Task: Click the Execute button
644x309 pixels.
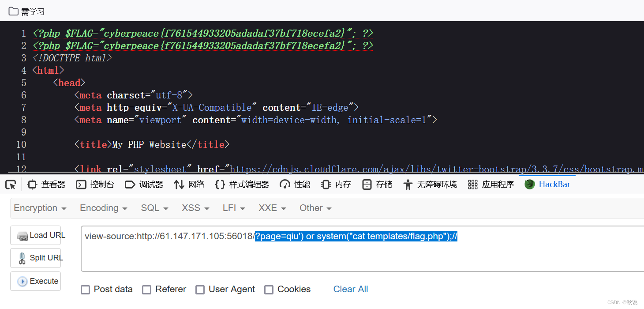Action: tap(36, 281)
